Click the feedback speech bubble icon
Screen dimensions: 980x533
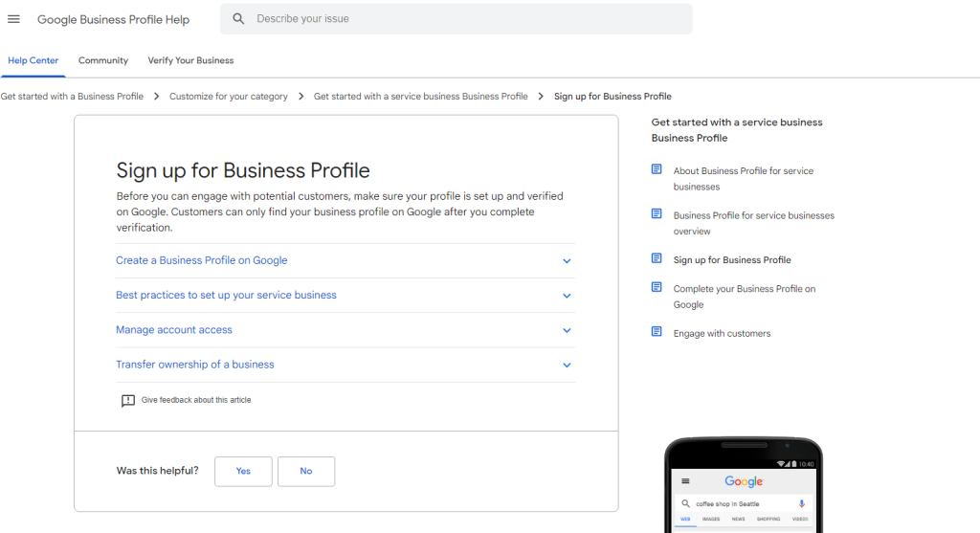(128, 401)
